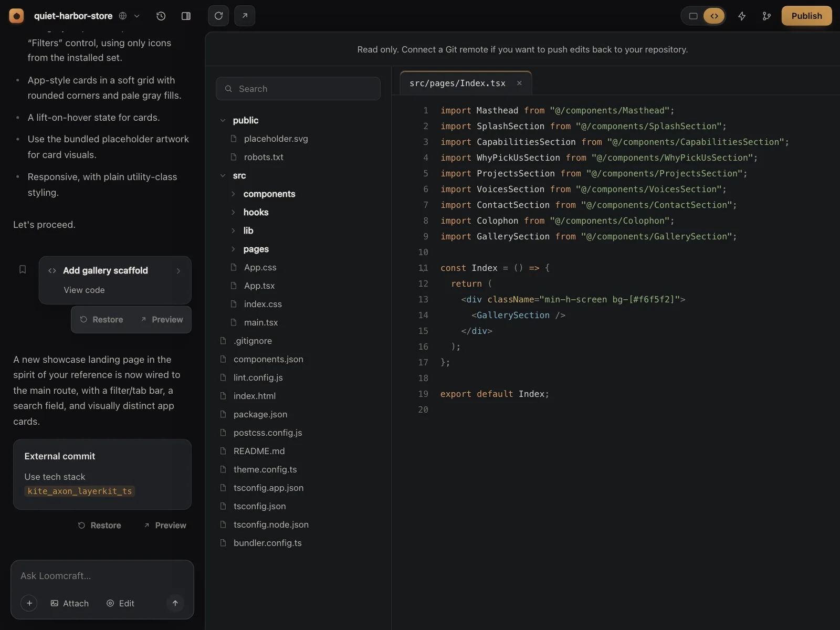This screenshot has width=840, height=630.
Task: Click the bookmark icon beside gallery scaffold
Action: click(x=23, y=269)
